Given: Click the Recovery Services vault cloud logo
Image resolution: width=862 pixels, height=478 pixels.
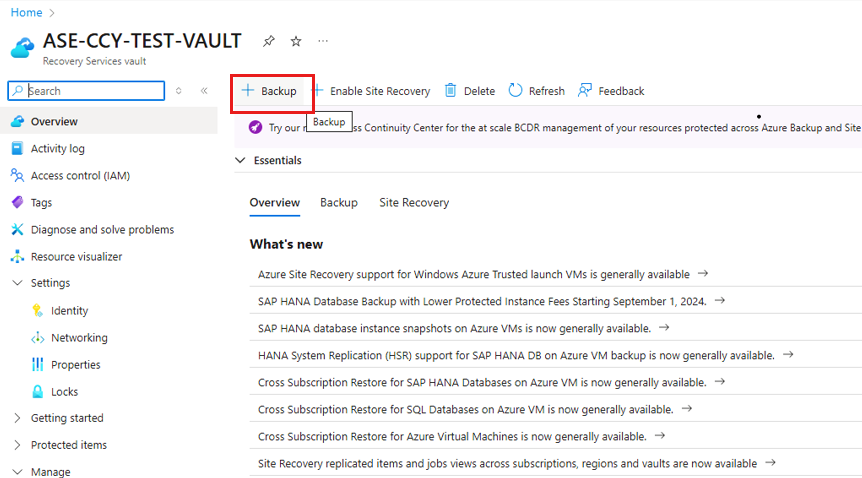Looking at the screenshot, I should [22, 48].
